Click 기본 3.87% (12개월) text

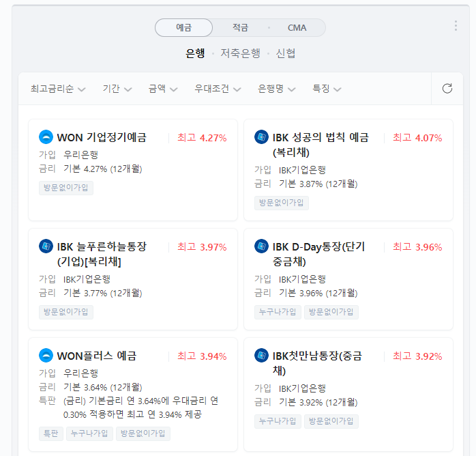click(x=318, y=184)
